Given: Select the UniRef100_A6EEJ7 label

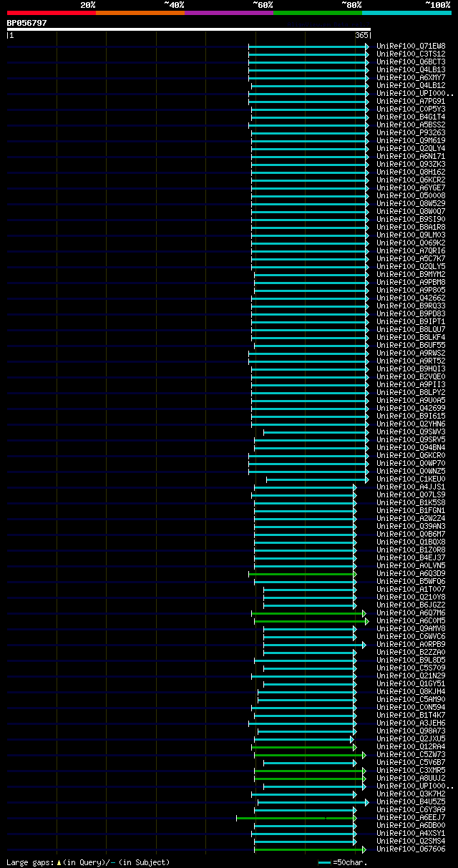Looking at the screenshot, I should point(411,817).
